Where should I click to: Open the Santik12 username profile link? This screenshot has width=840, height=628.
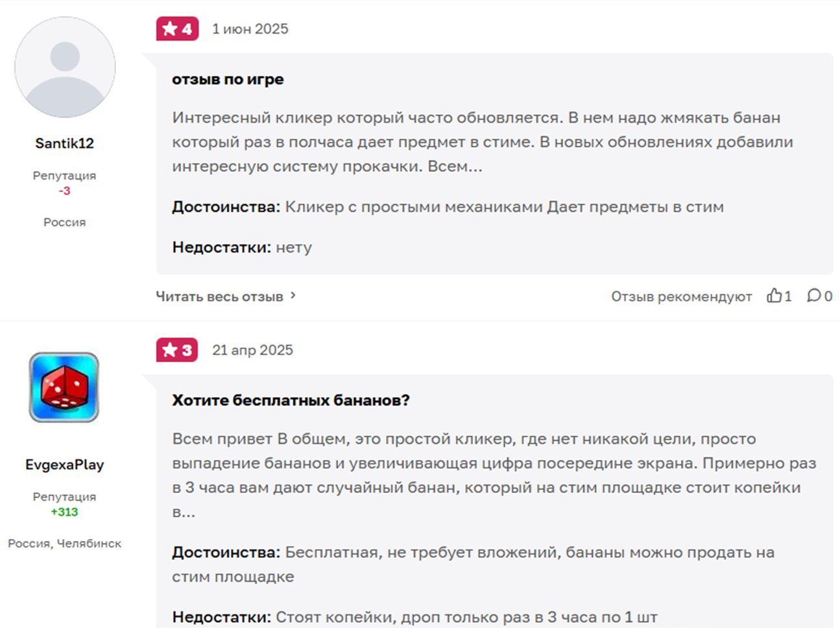[64, 143]
